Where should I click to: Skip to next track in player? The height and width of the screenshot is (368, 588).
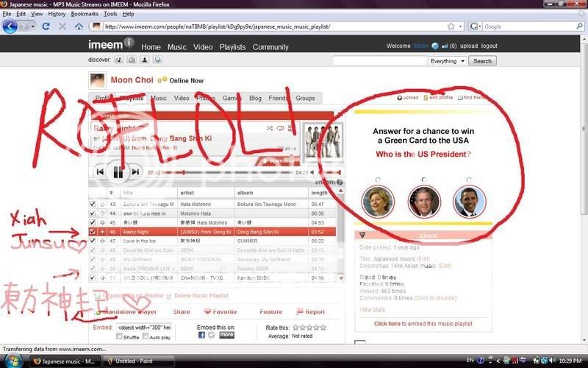tap(135, 172)
